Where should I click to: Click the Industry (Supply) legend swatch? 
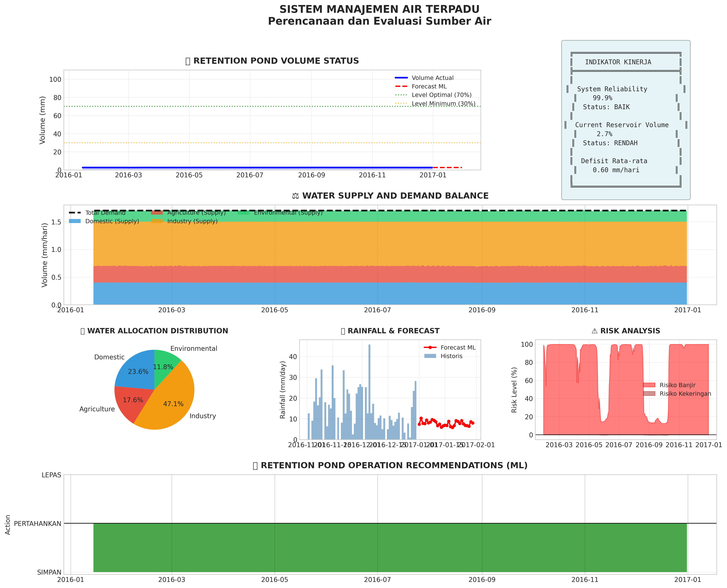157,221
